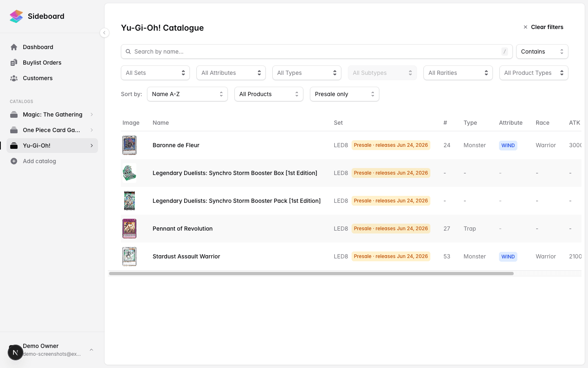Screen dimensions: 588x368
Task: Open the All Types dropdown
Action: click(307, 73)
